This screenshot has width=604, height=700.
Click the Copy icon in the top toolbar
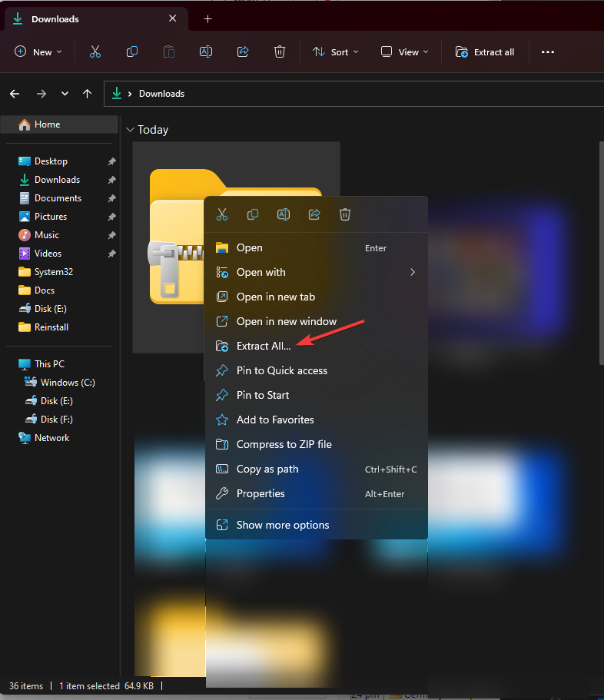click(x=132, y=51)
